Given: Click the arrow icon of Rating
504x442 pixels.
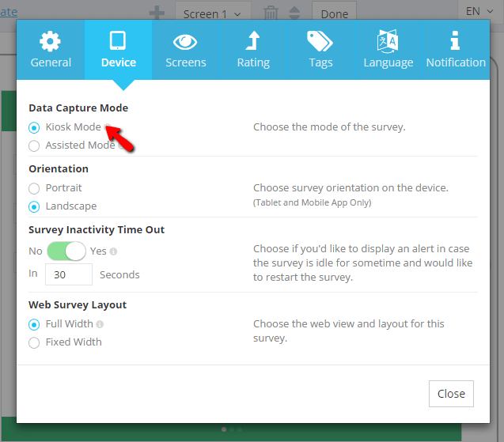Looking at the screenshot, I should click(x=253, y=40).
